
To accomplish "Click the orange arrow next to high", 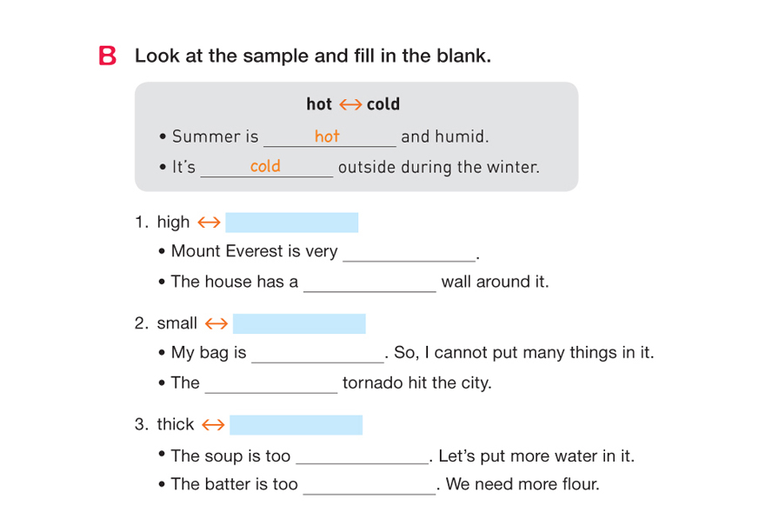I will pyautogui.click(x=209, y=223).
